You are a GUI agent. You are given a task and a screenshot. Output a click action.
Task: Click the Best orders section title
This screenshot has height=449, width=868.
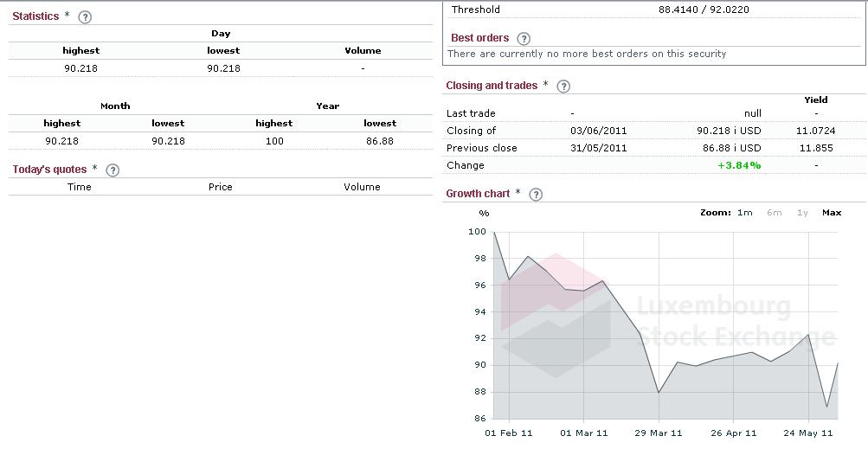pos(479,38)
